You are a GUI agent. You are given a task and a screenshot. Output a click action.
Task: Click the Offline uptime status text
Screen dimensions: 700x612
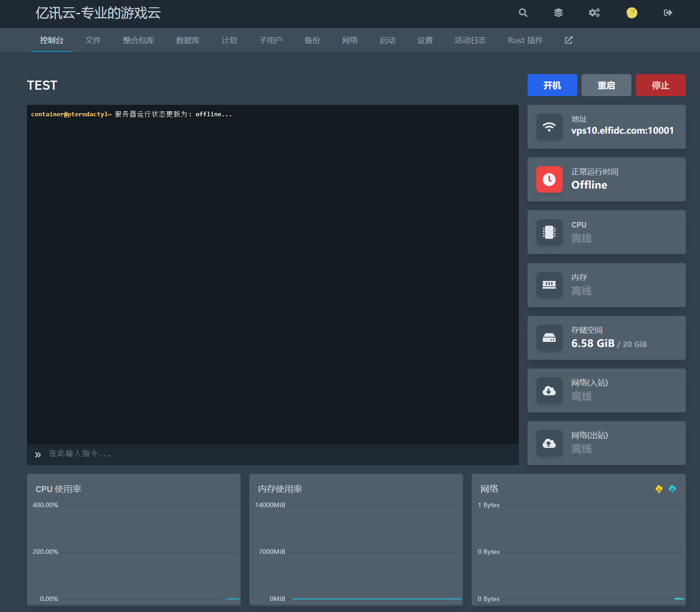(x=589, y=185)
